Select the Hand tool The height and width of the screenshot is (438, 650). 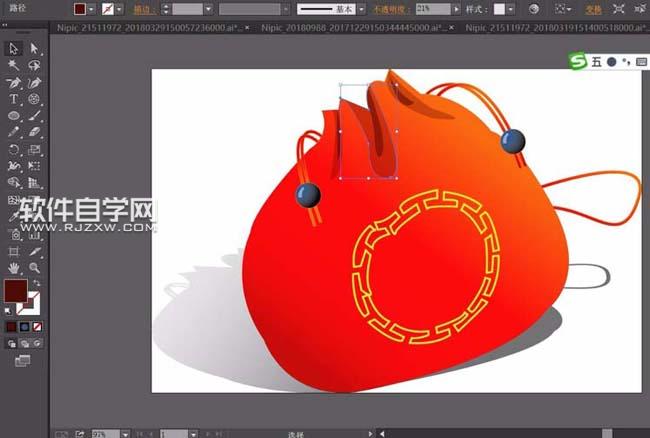coord(14,268)
